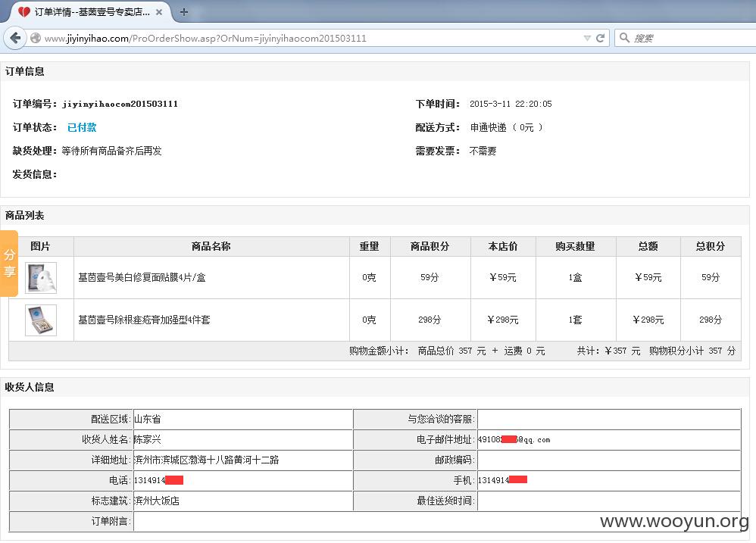Open the URL history dropdown arrow
Screen dimensions: 756x543
pos(587,38)
